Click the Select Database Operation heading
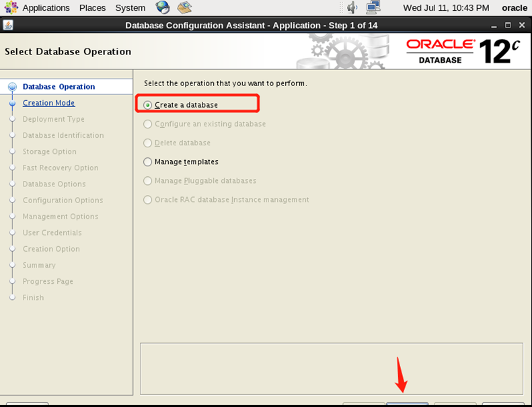The width and height of the screenshot is (532, 407). tap(68, 52)
